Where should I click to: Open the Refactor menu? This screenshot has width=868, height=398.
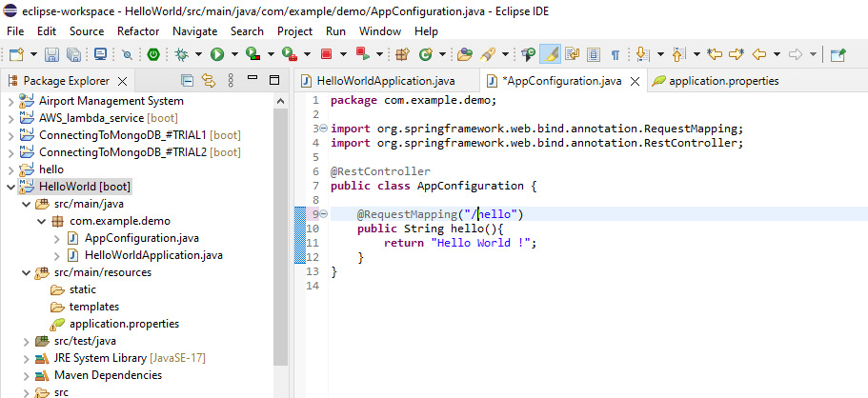pyautogui.click(x=138, y=31)
